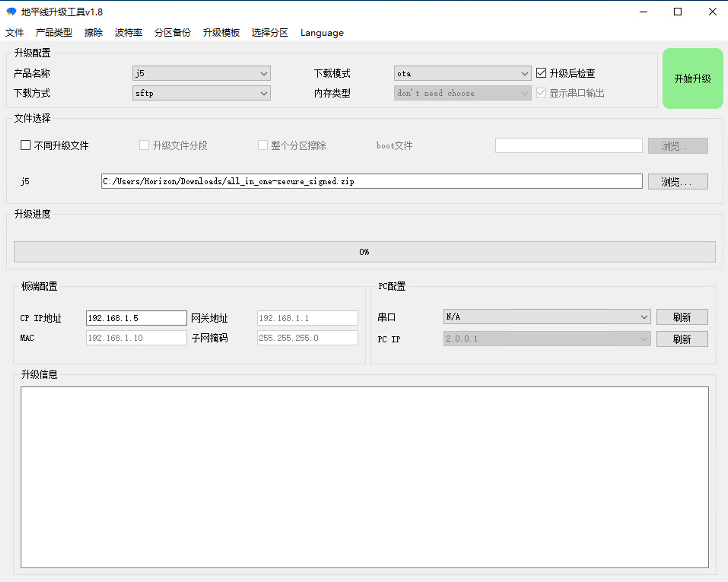The width and height of the screenshot is (728, 582).
Task: Click 刷新 button beside the 串口 dropdown
Action: pos(682,317)
